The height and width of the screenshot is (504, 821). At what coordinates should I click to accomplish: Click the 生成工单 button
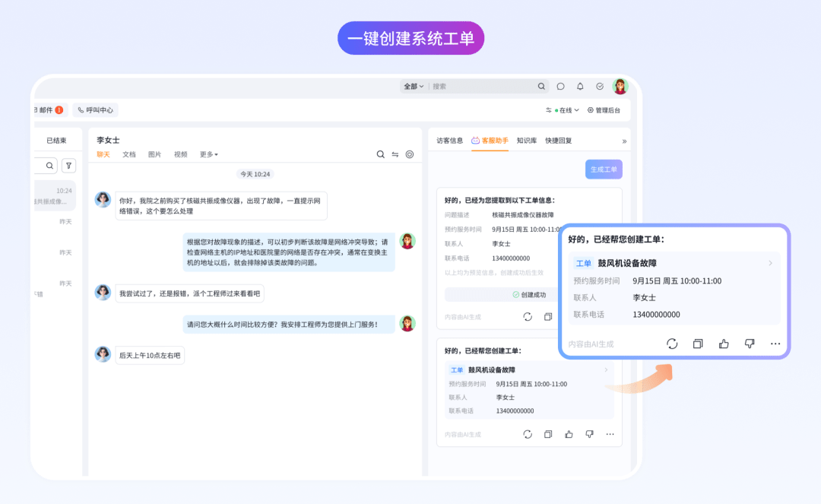[604, 170]
